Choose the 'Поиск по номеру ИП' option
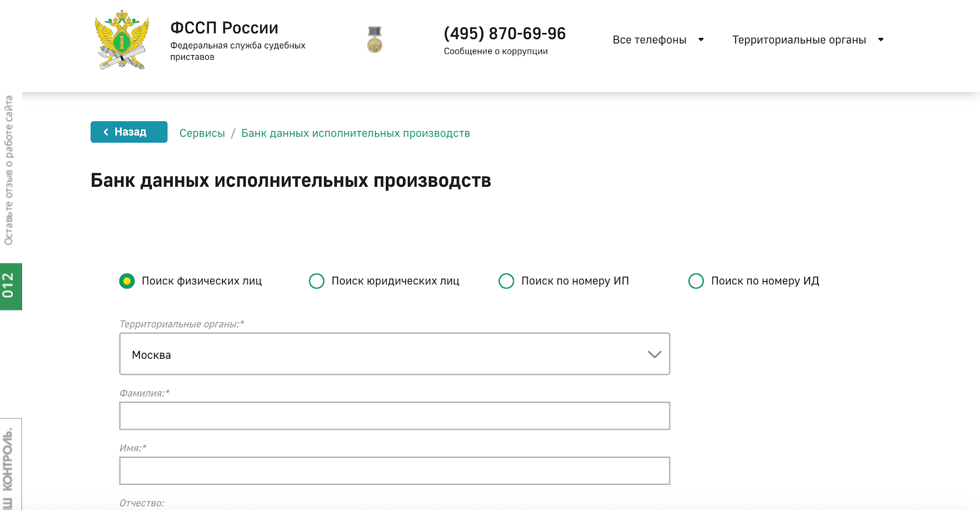 pos(507,281)
